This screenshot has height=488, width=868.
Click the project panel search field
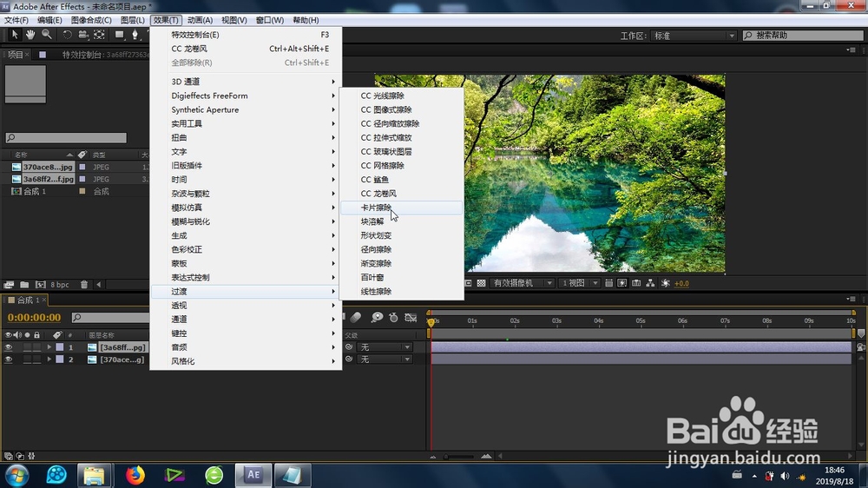[x=66, y=137]
